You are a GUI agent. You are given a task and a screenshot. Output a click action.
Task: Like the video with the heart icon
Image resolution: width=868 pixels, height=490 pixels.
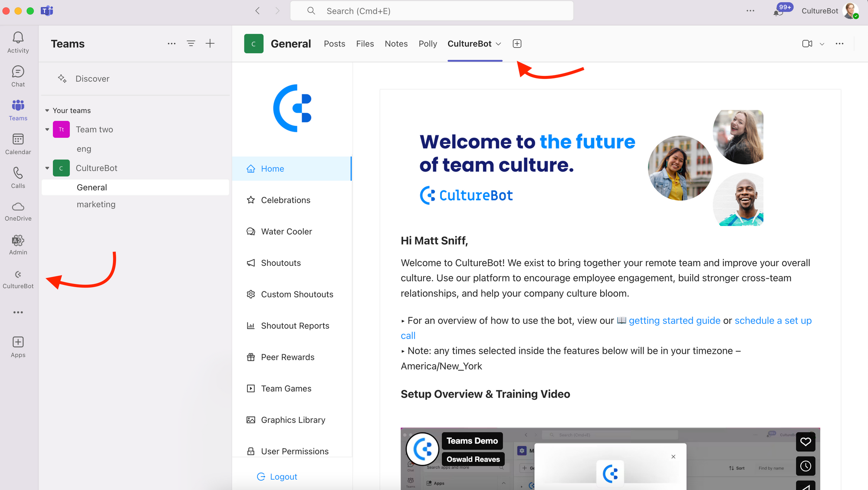point(806,441)
